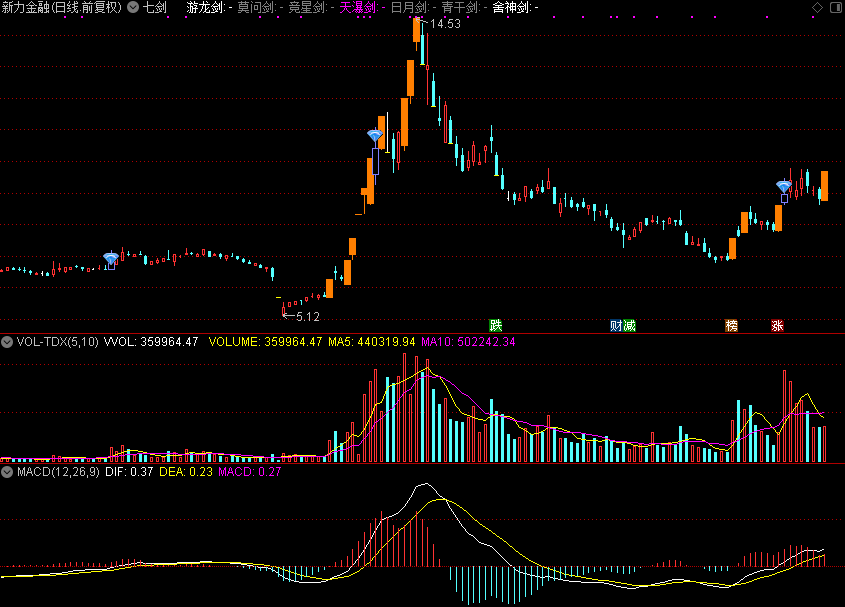Click the 5.12 low price label
Image resolution: width=845 pixels, height=607 pixels.
[x=307, y=317]
